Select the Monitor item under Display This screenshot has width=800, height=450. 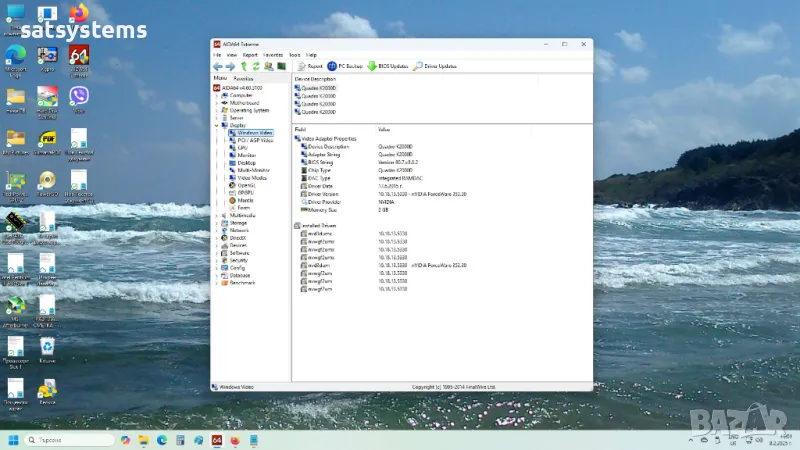click(x=246, y=155)
